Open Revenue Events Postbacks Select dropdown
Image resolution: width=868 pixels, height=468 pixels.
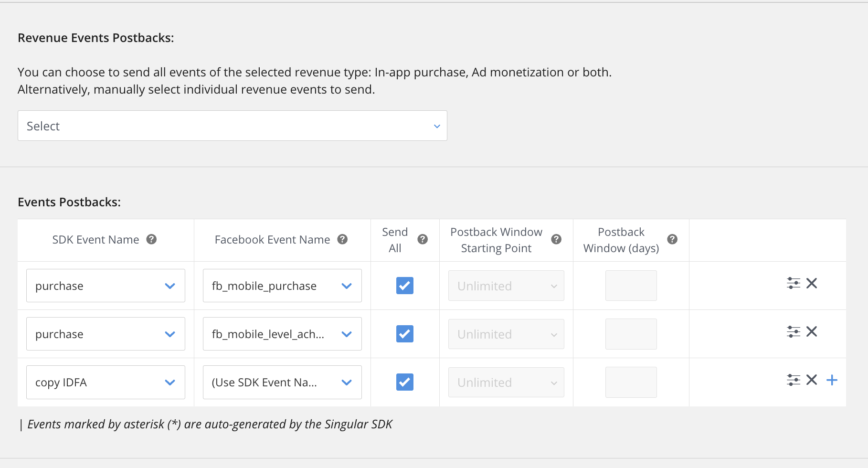point(232,126)
